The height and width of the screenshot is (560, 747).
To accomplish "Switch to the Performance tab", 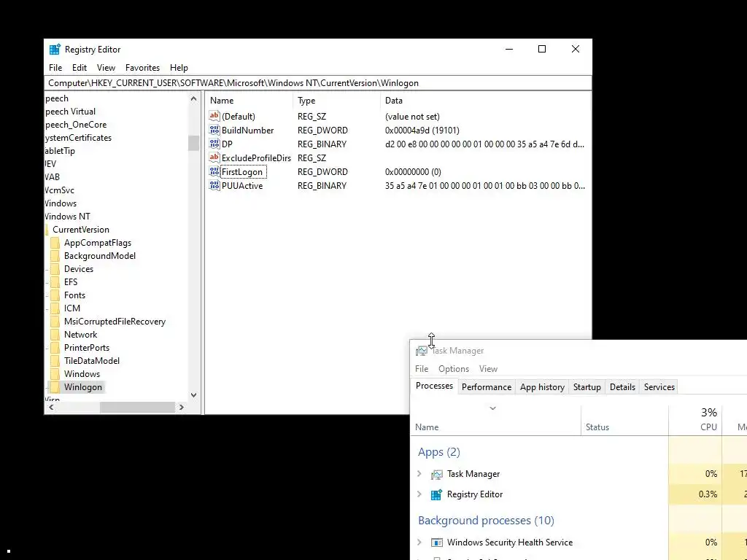I will [487, 387].
